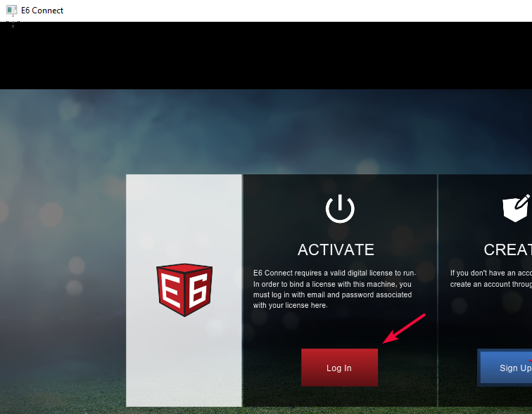Click the power icon above ACTIVATE
Screen dimensions: 532x414
[x=340, y=209]
